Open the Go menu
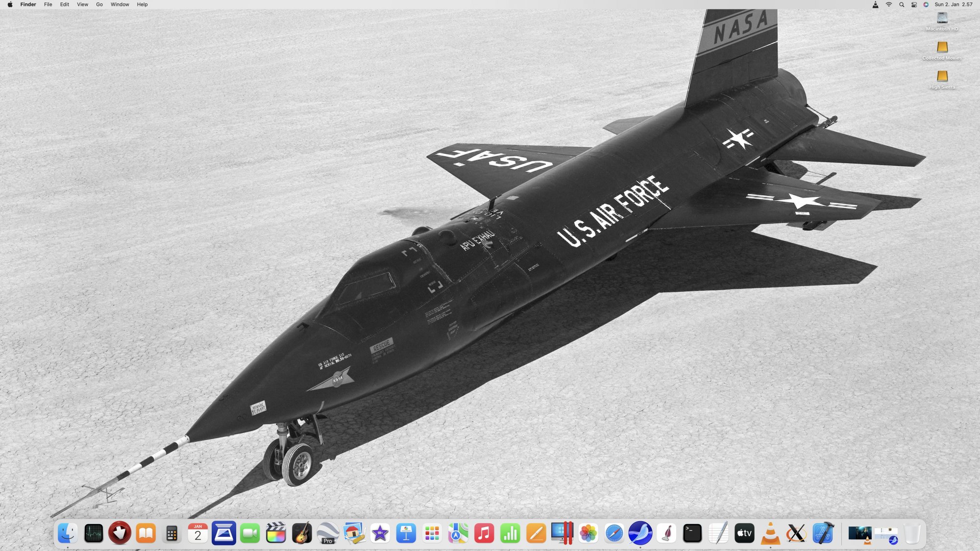 point(99,4)
